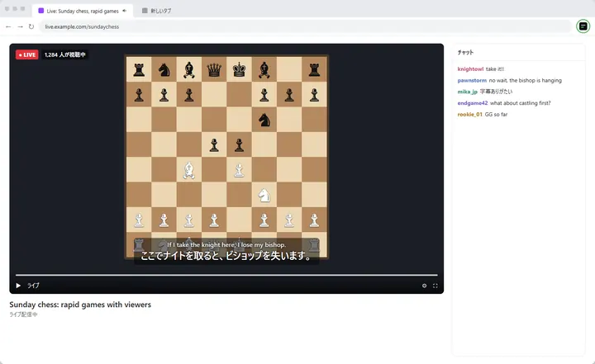Screen dimensions: 595x364
Task: Click the ライブ label beside play
Action: (33, 286)
